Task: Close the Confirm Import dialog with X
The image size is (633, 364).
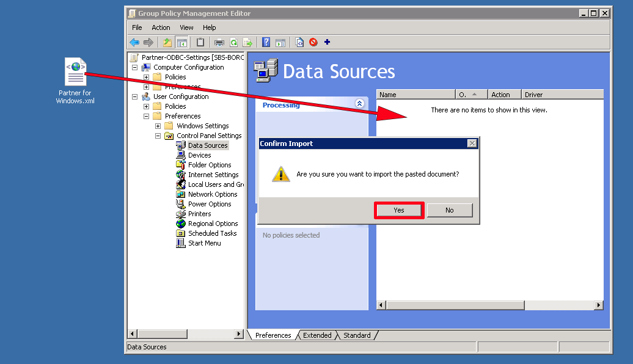Action: (x=472, y=144)
